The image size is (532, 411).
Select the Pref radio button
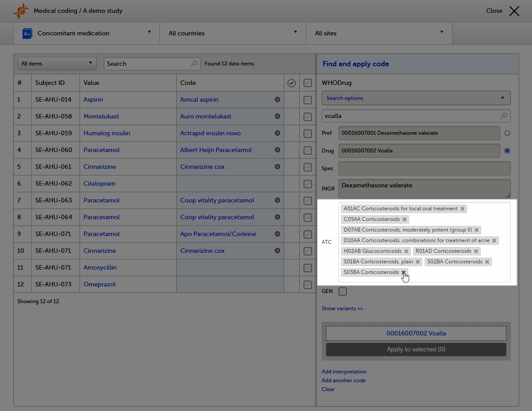pos(507,133)
